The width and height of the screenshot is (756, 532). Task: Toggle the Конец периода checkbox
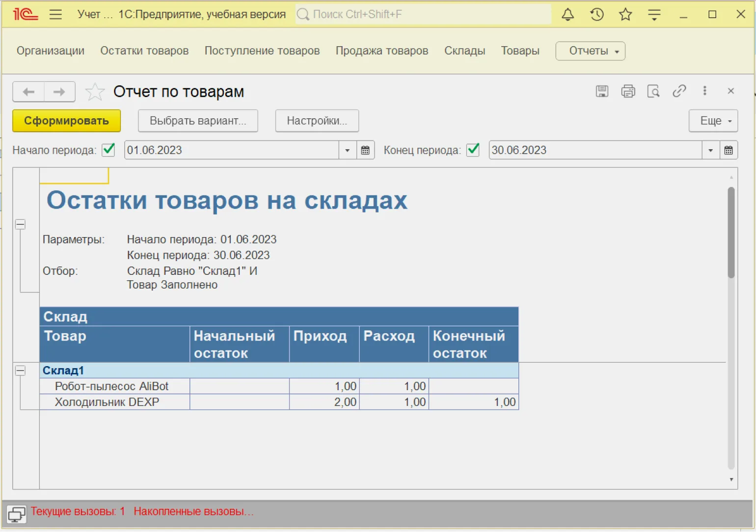[x=473, y=150]
